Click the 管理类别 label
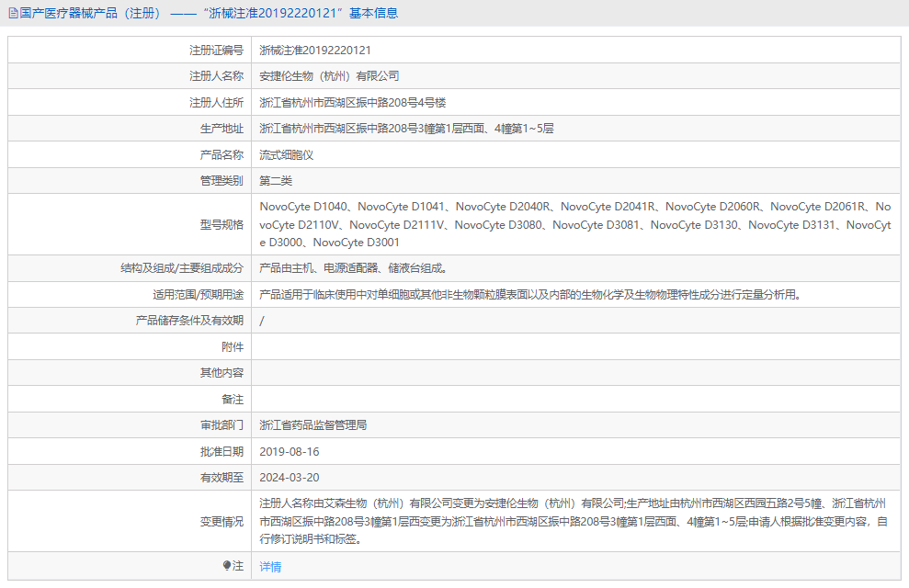This screenshot has height=588, width=909. 222,181
